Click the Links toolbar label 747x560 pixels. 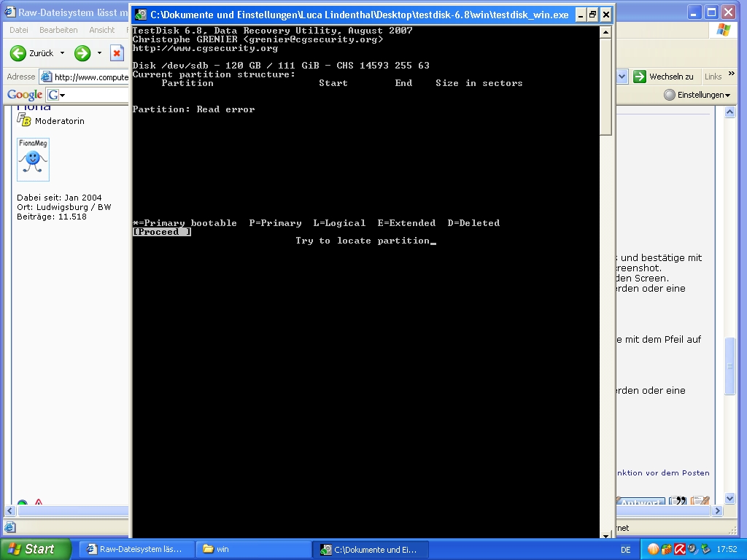(x=713, y=77)
